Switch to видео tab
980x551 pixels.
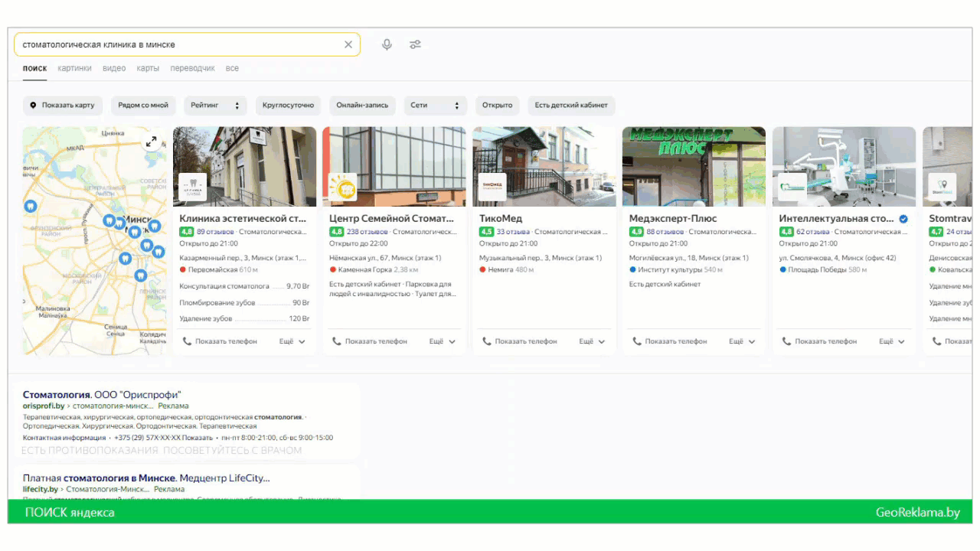tap(114, 68)
